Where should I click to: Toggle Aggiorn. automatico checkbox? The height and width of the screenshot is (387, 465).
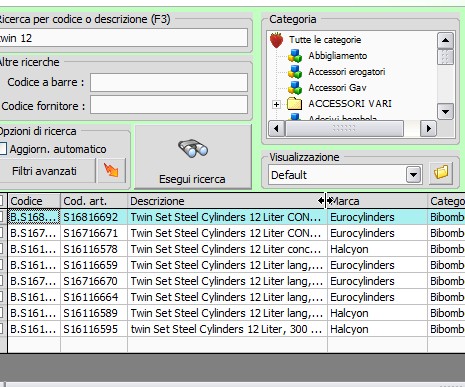[x=3, y=149]
